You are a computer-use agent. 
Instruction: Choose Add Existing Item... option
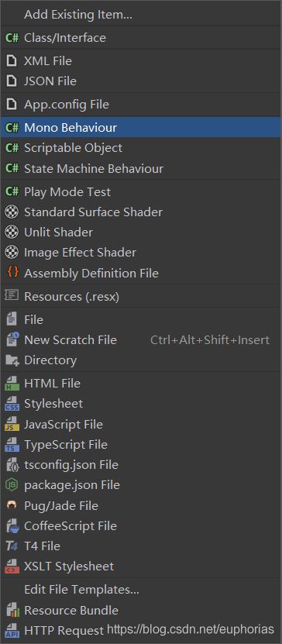click(x=141, y=15)
